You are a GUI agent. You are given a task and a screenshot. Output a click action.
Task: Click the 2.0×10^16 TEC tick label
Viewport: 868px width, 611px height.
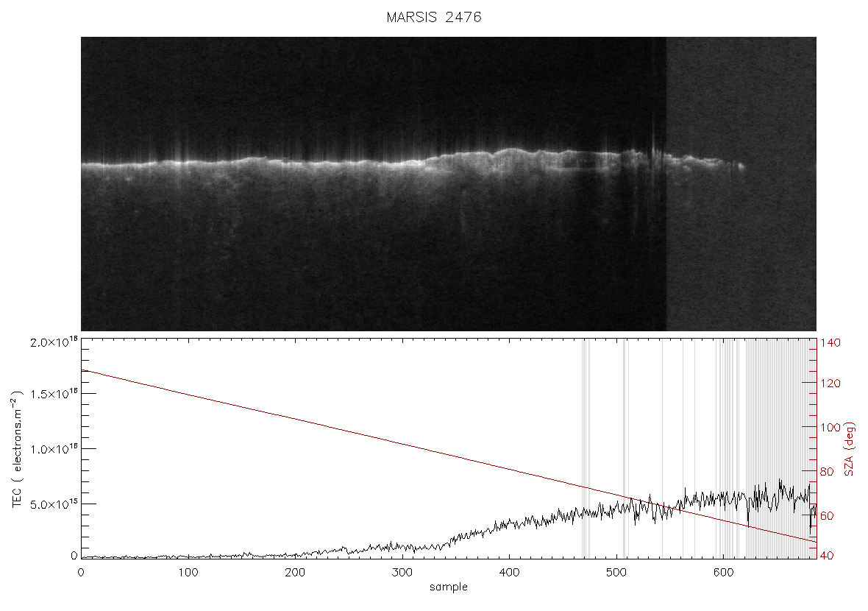point(54,342)
